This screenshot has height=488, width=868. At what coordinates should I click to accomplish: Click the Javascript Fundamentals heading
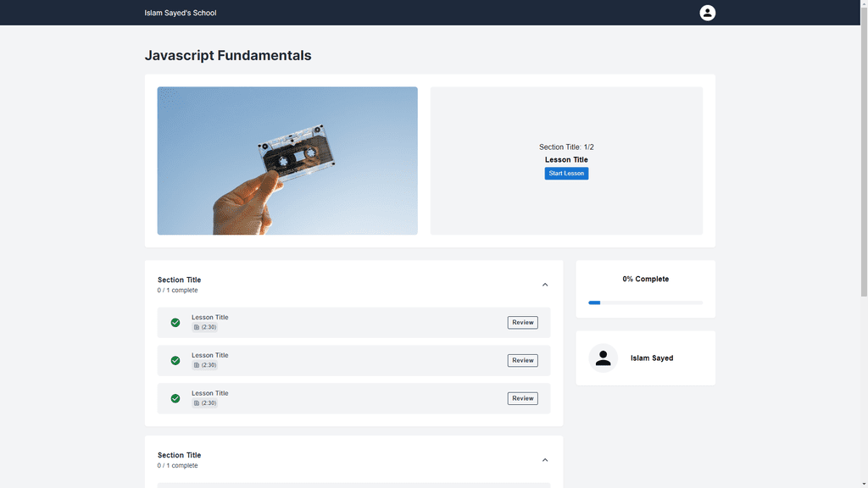click(x=228, y=55)
